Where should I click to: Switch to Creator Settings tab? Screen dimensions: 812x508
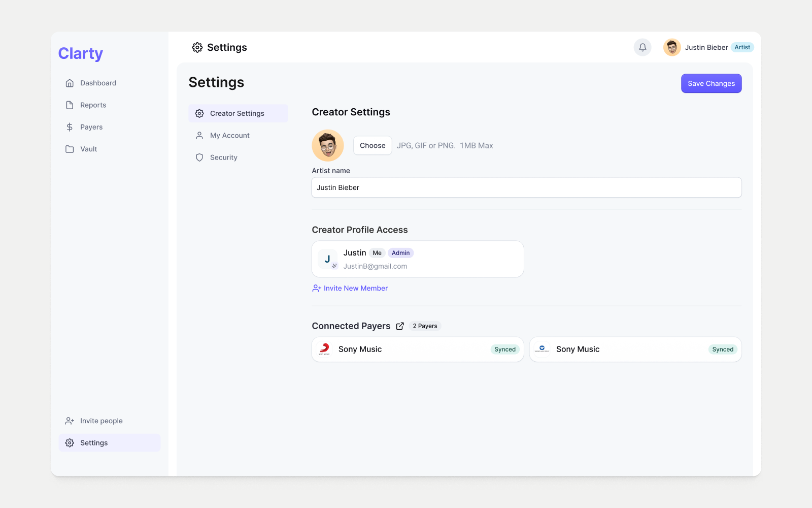[x=239, y=113]
